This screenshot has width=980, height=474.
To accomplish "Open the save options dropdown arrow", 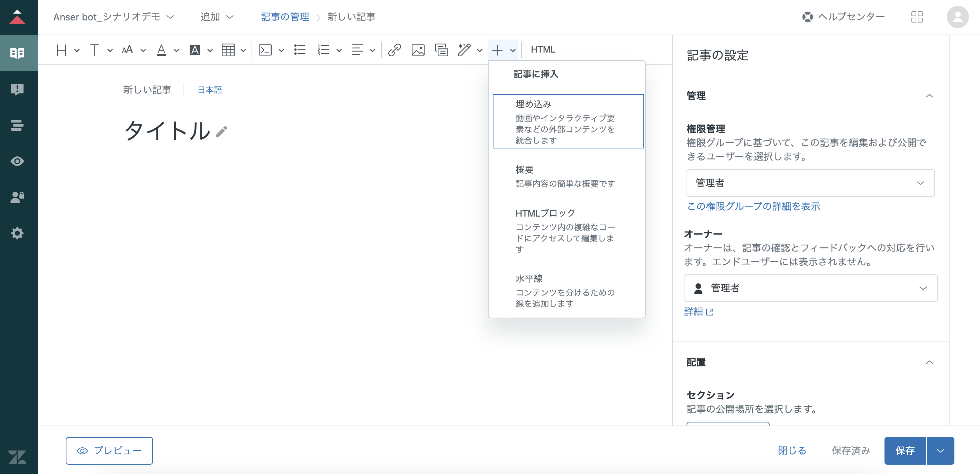I will tap(941, 451).
